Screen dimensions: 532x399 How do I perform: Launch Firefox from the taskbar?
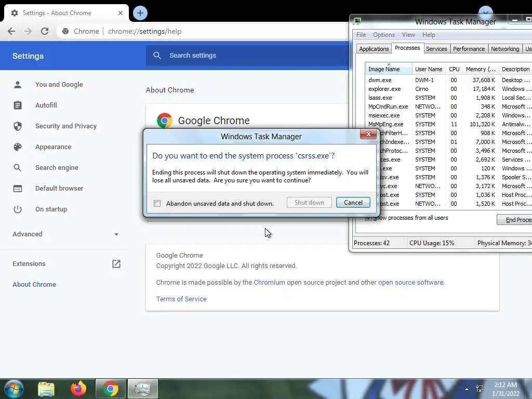[x=78, y=389]
